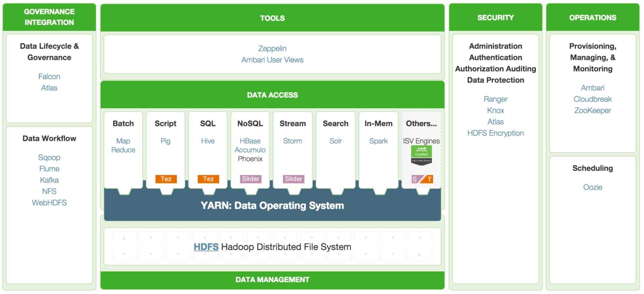Open the Falcon link
This screenshot has width=644, height=294.
click(49, 77)
